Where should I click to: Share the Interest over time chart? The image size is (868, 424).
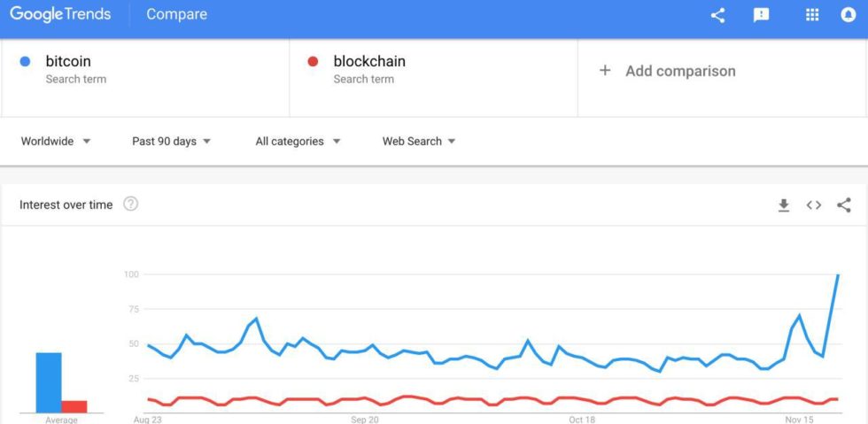coord(843,205)
